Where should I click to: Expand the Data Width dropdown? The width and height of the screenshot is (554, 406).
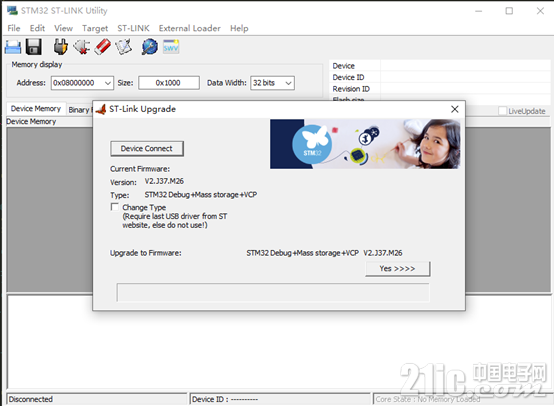(x=289, y=83)
